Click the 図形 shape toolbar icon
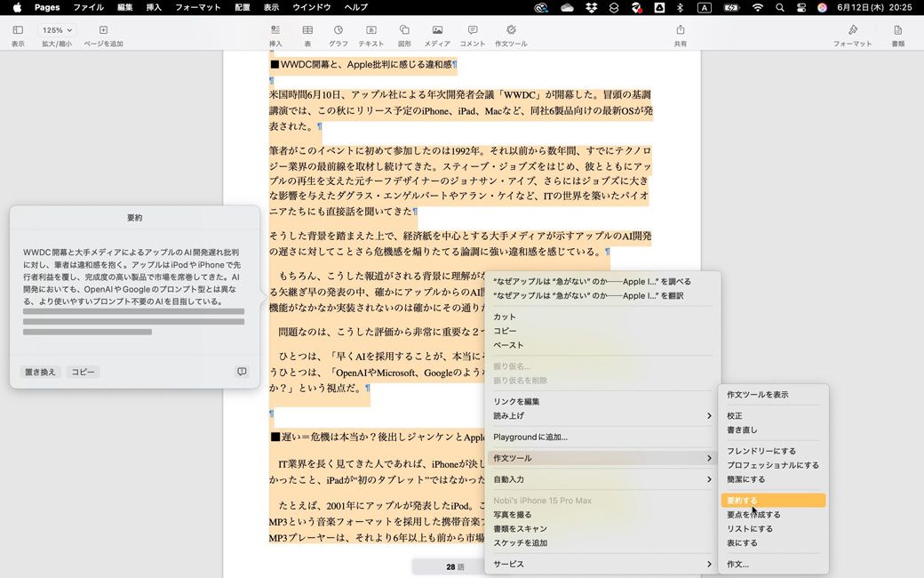 [x=404, y=30]
